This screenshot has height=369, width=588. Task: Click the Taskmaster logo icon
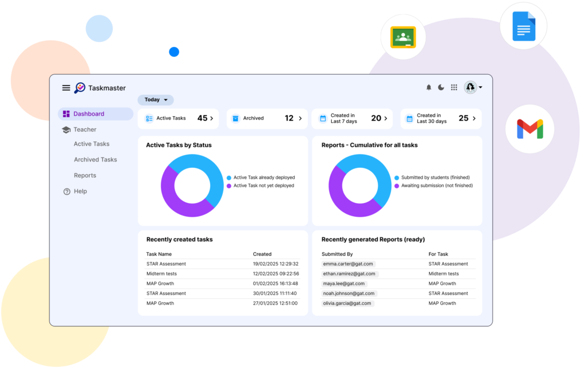pyautogui.click(x=80, y=88)
